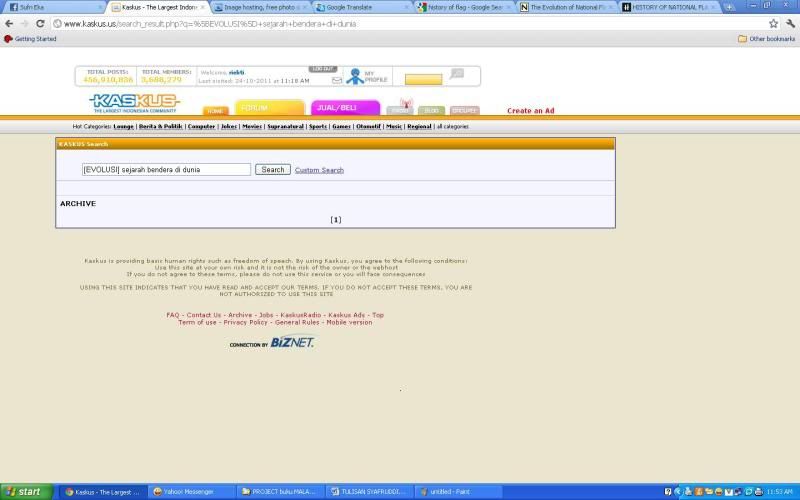Screen dimensions: 800x500
Task: Click the Kaskus logo
Action: point(135,103)
